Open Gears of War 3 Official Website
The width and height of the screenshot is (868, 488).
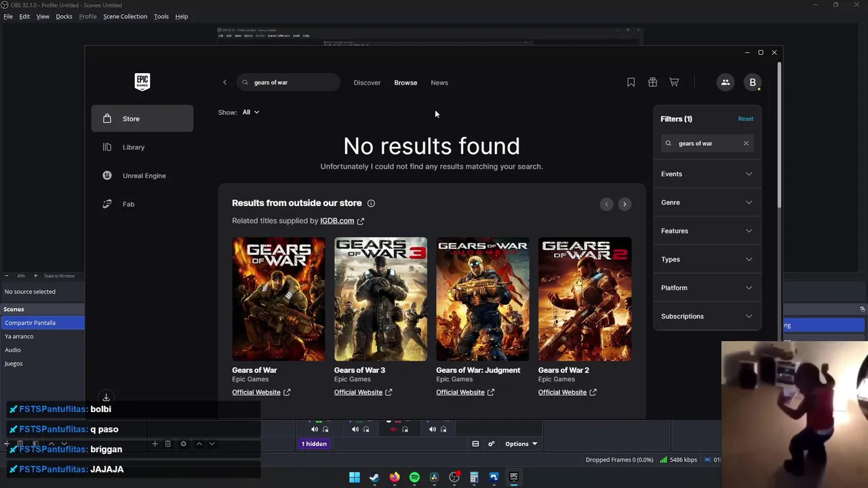[x=363, y=392]
